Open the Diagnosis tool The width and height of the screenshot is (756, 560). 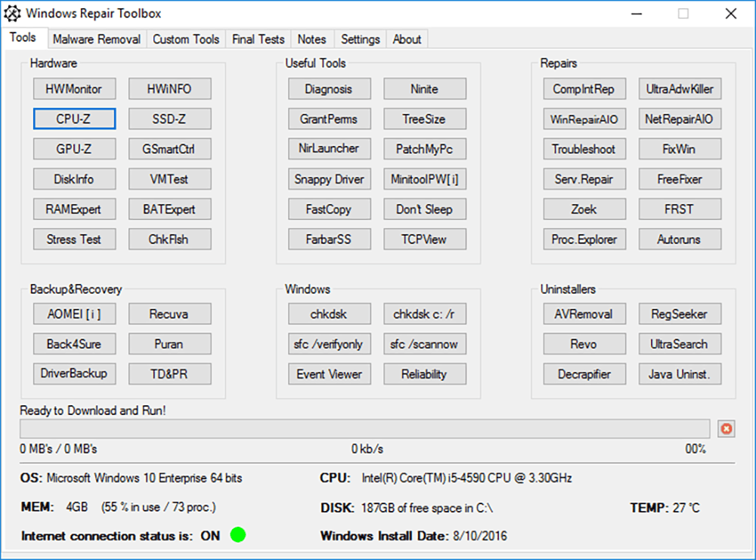point(330,88)
